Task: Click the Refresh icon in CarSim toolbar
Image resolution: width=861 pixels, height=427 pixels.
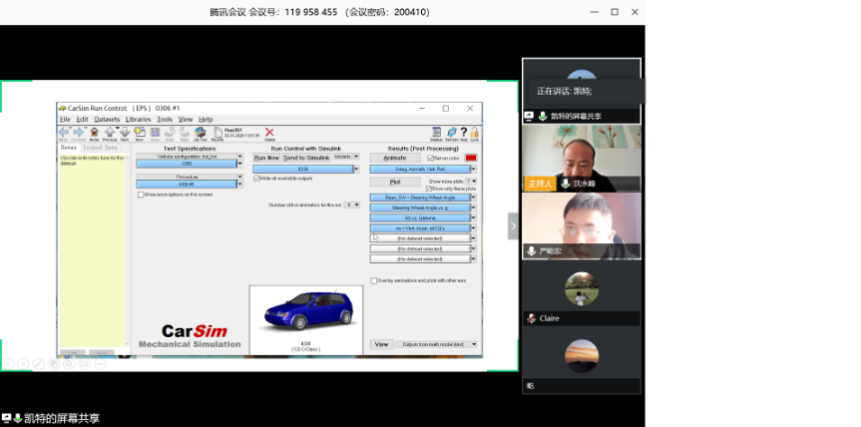Action: (x=450, y=132)
